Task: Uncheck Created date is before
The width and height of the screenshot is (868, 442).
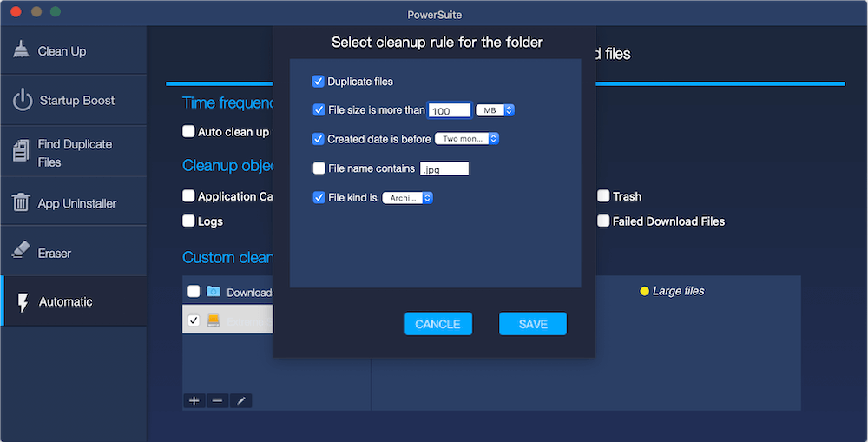Action: pos(318,138)
